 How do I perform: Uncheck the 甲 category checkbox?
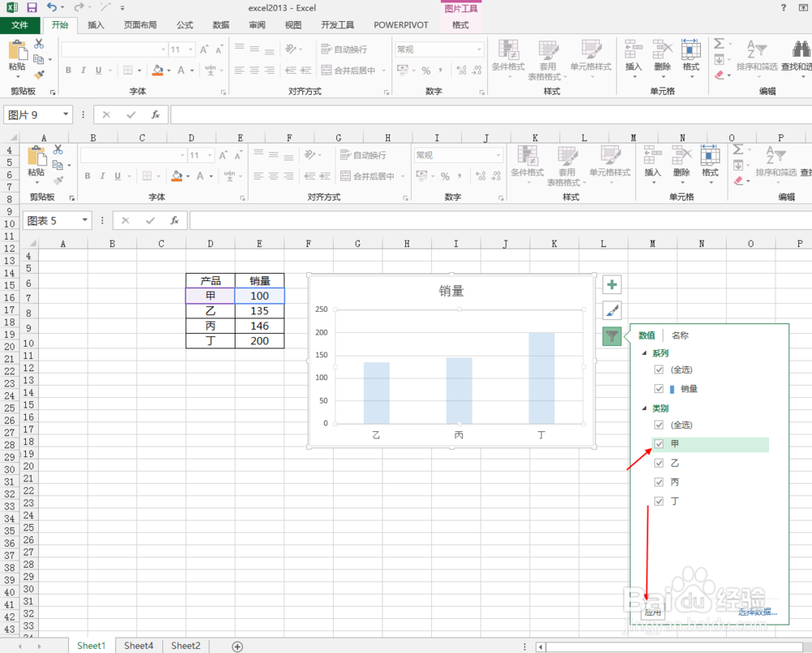[x=659, y=444]
